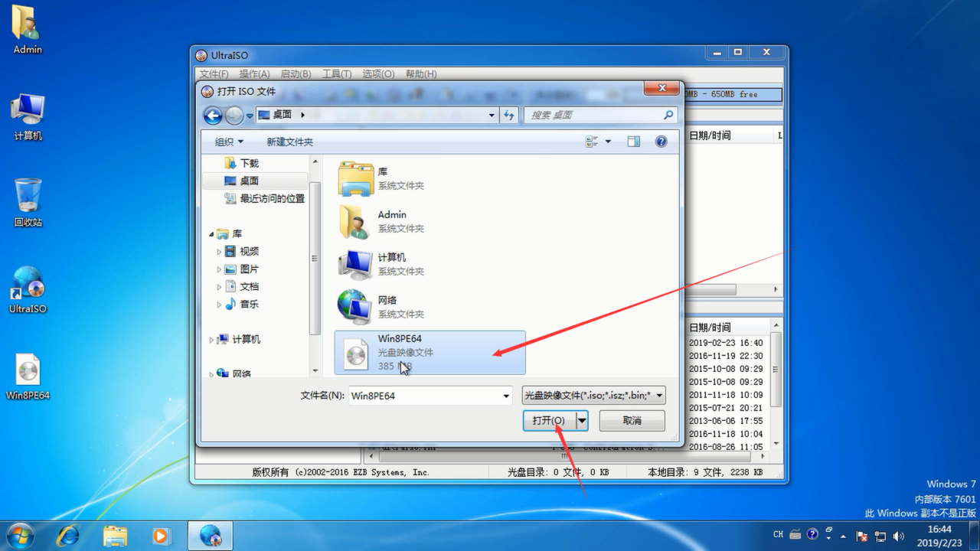Click the Action Center flag tray icon
The width and height of the screenshot is (980, 551).
point(862,536)
